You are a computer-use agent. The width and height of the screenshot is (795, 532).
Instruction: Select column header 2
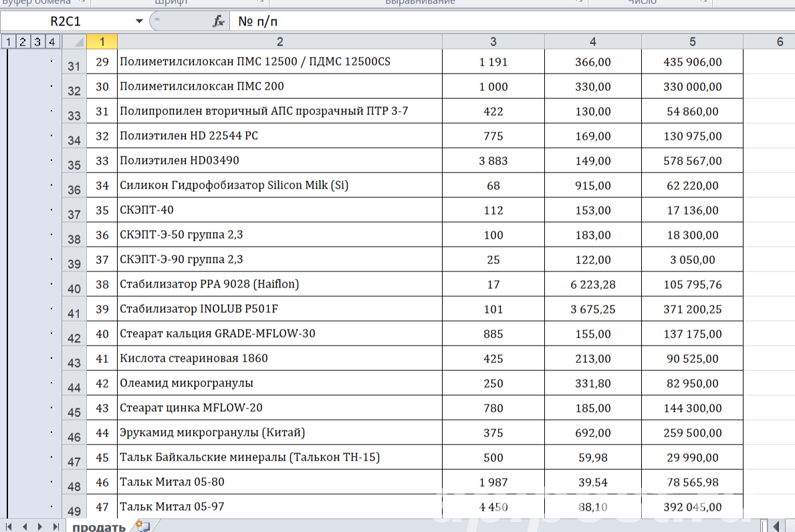[x=280, y=41]
